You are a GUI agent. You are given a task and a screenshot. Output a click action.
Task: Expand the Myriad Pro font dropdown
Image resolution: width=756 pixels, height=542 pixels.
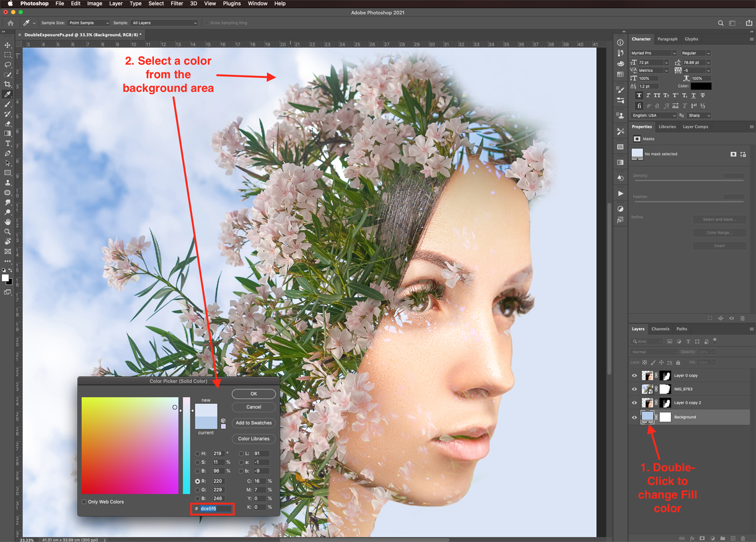[x=653, y=53]
